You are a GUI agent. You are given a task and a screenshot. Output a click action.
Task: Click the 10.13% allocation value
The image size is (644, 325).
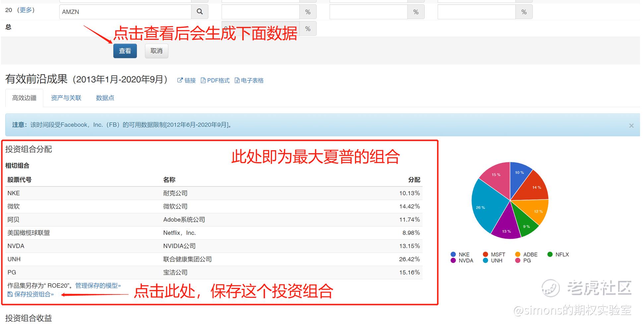(410, 193)
